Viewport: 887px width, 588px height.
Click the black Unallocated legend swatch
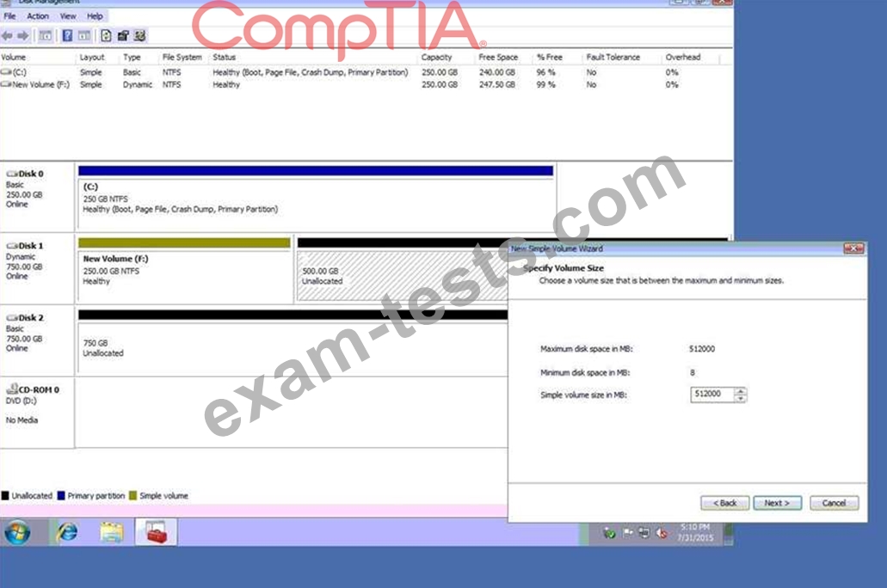tap(5, 496)
